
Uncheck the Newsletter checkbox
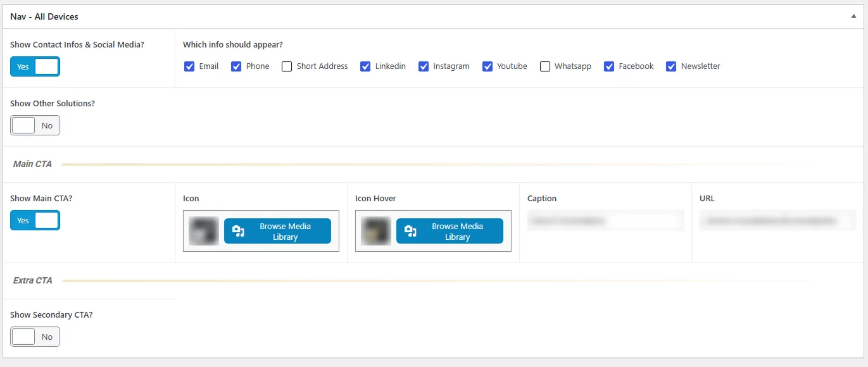click(x=672, y=66)
